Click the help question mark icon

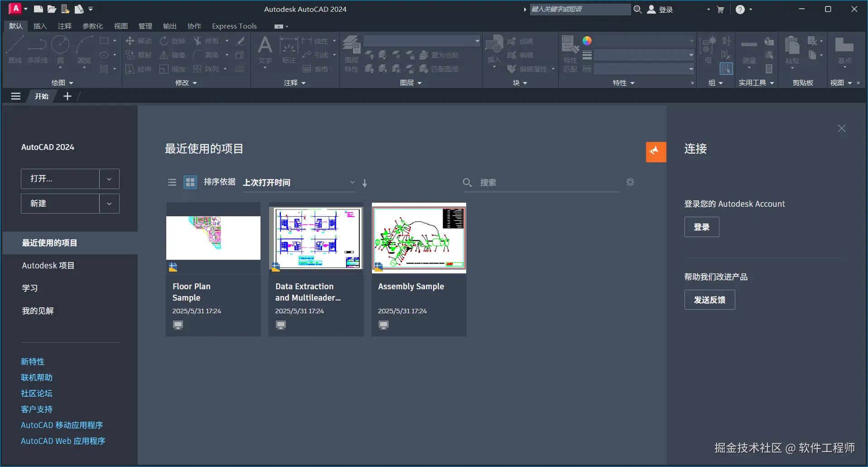point(740,10)
